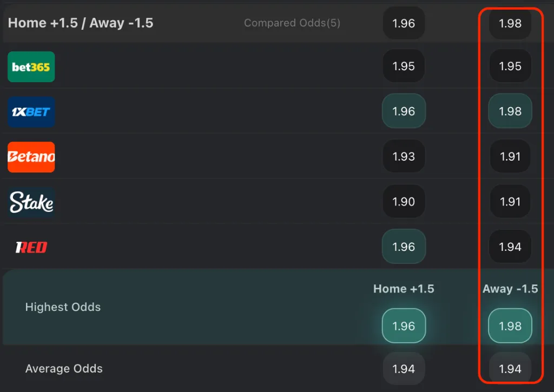The height and width of the screenshot is (392, 554).
Task: Select the 1XBET bookmaker logo
Action: point(31,111)
